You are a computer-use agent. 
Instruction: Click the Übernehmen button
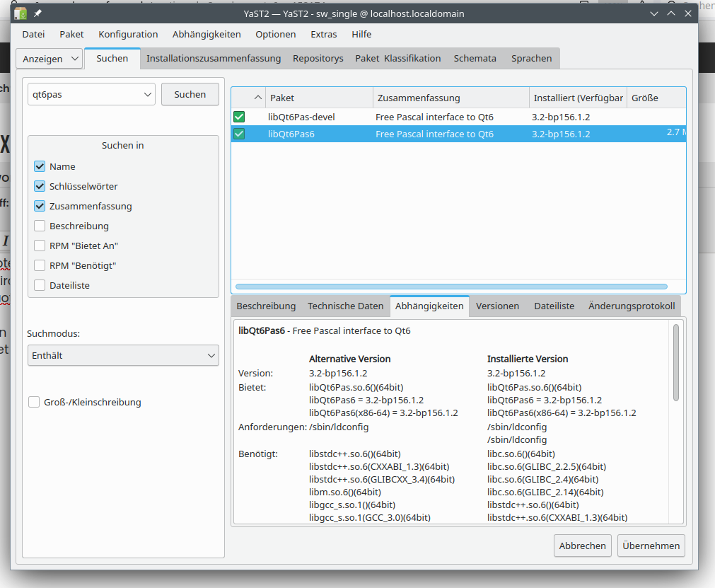click(651, 546)
